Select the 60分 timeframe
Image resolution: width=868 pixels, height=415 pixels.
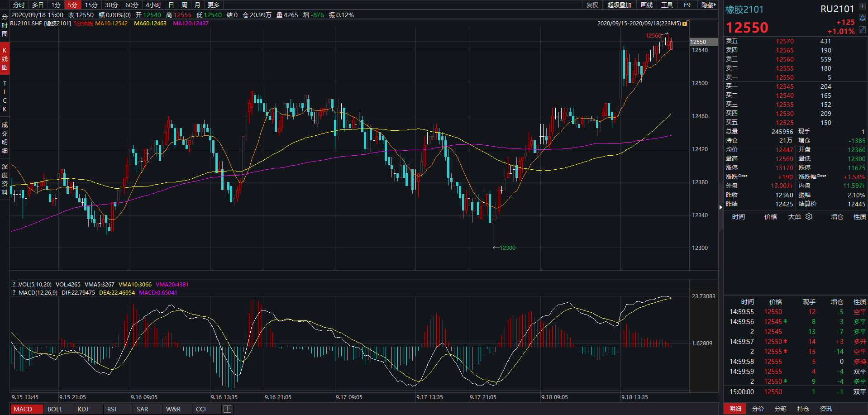[x=132, y=5]
